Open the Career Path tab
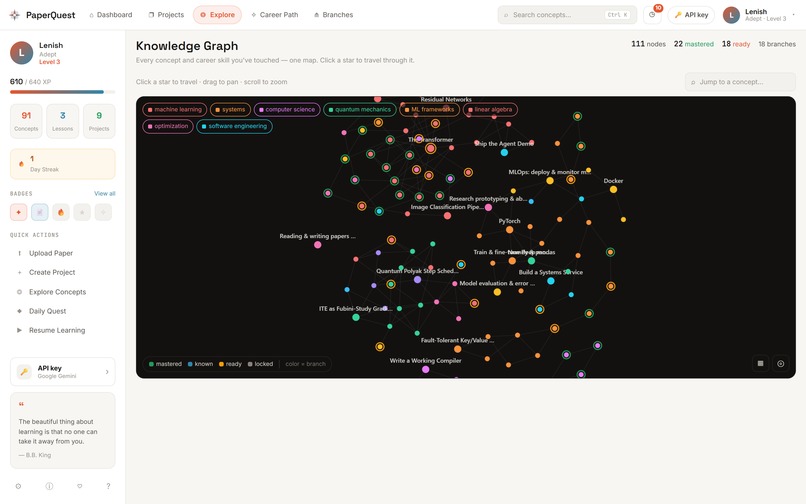806x504 pixels. click(x=274, y=15)
